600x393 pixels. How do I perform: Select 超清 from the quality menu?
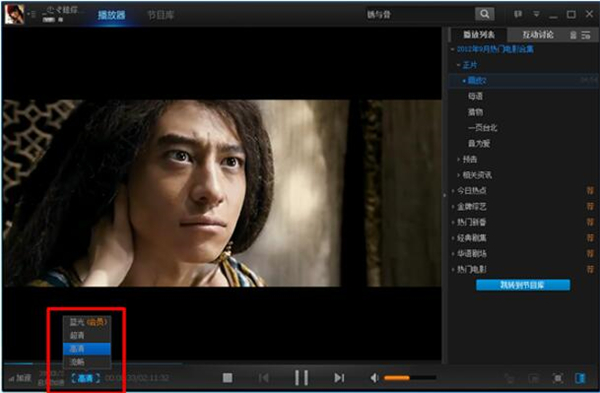pyautogui.click(x=87, y=336)
